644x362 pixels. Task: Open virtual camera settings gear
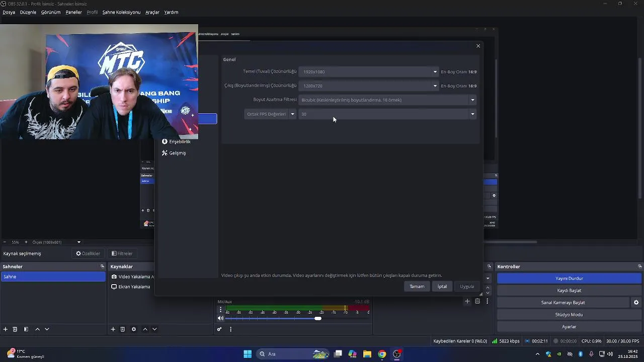pos(636,303)
